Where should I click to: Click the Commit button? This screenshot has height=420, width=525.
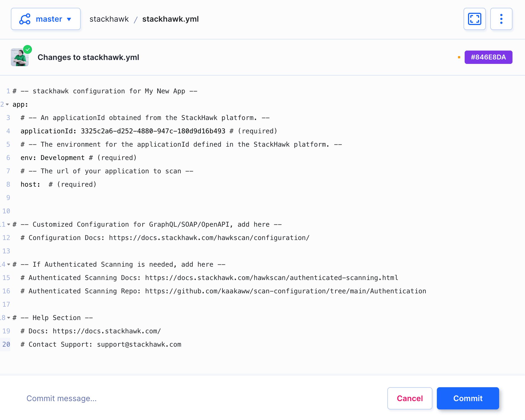pyautogui.click(x=468, y=398)
